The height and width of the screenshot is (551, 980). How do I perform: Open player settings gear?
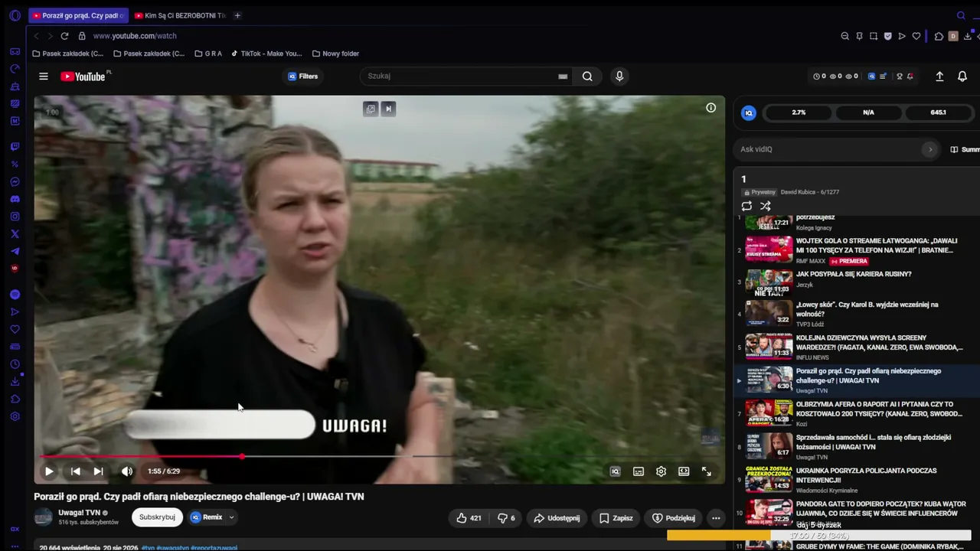pos(661,471)
